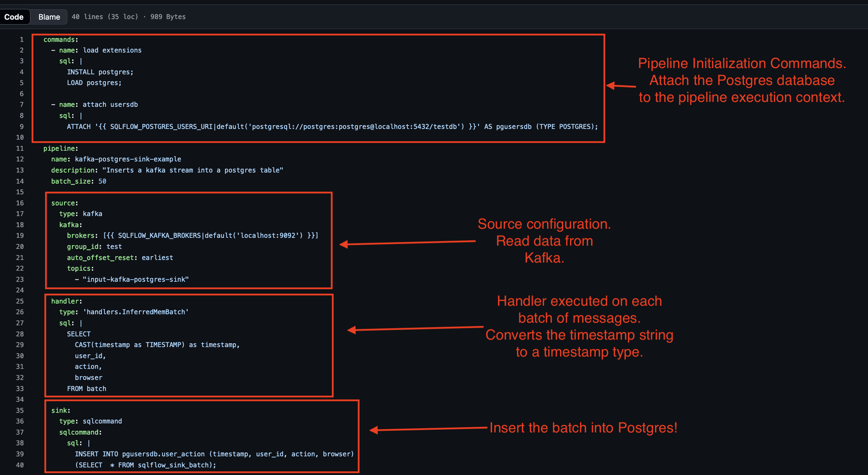Click the commands keyword on line 1
868x475 pixels.
(59, 39)
